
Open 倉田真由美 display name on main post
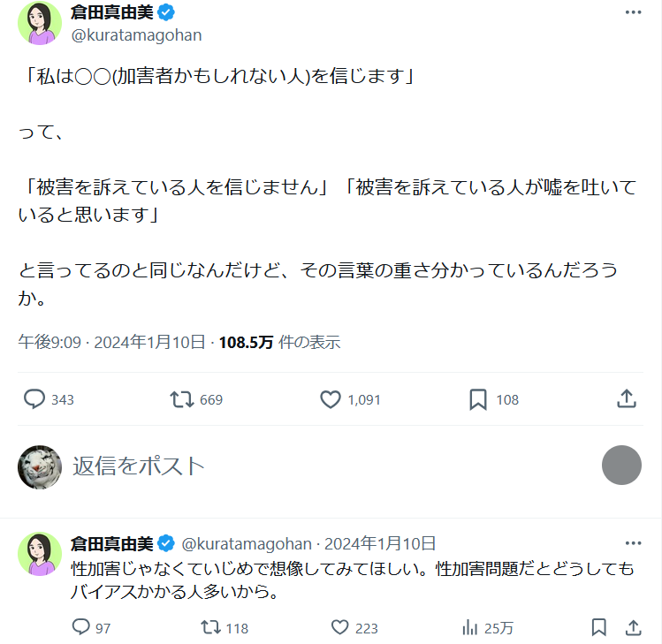(x=111, y=12)
